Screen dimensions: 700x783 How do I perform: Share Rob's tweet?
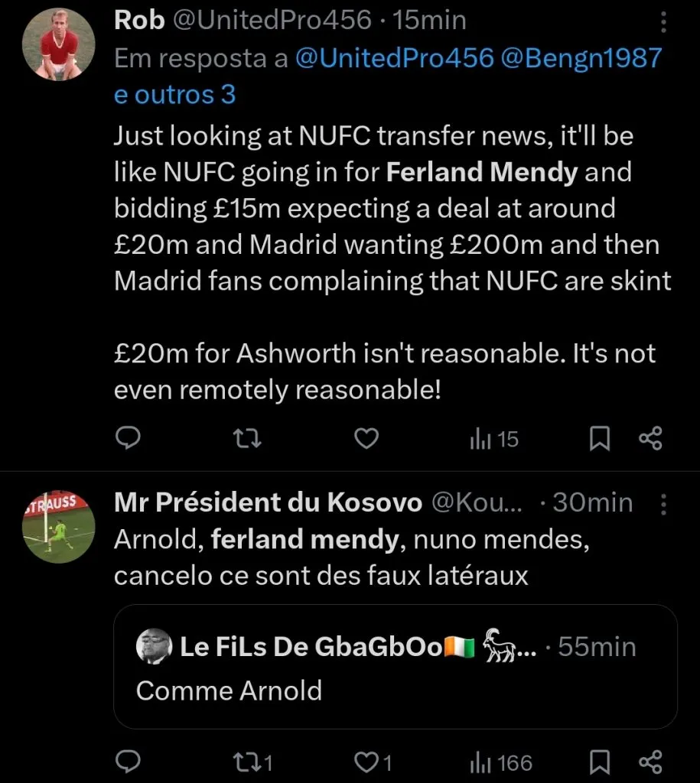[x=650, y=438]
